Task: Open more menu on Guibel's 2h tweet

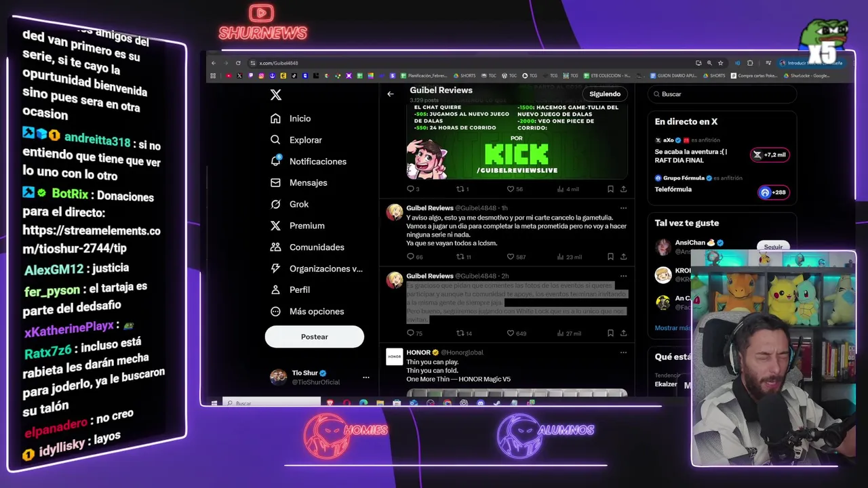Action: (x=623, y=276)
